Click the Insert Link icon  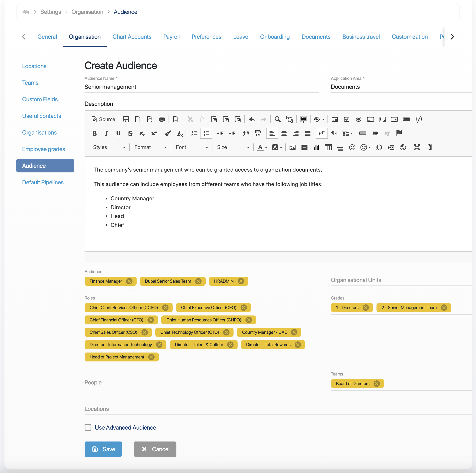pos(375,133)
